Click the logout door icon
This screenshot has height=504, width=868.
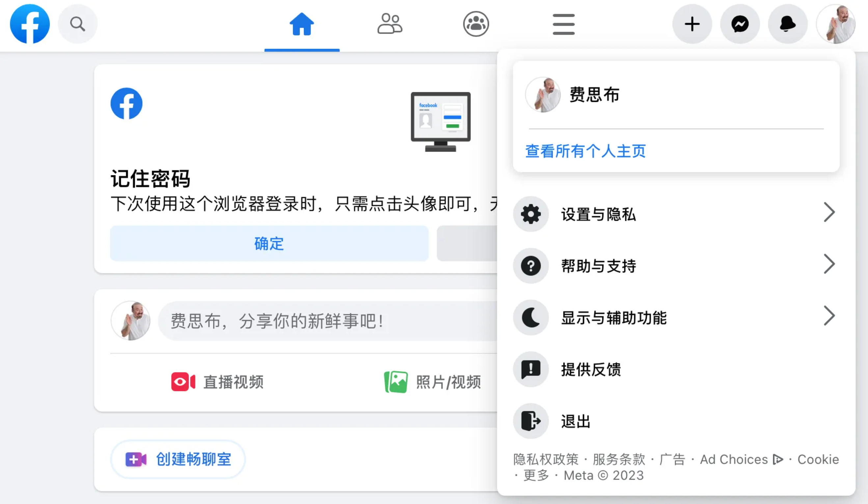531,421
